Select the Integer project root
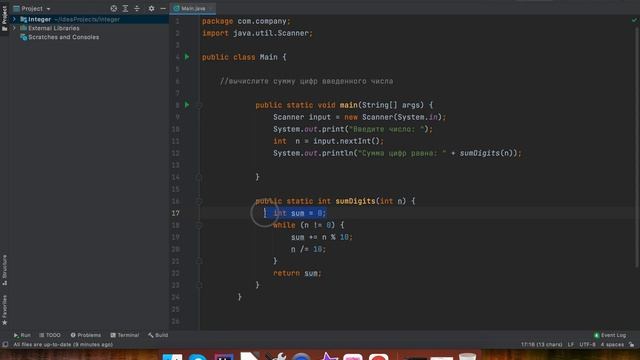The height and width of the screenshot is (360, 640). [39, 19]
